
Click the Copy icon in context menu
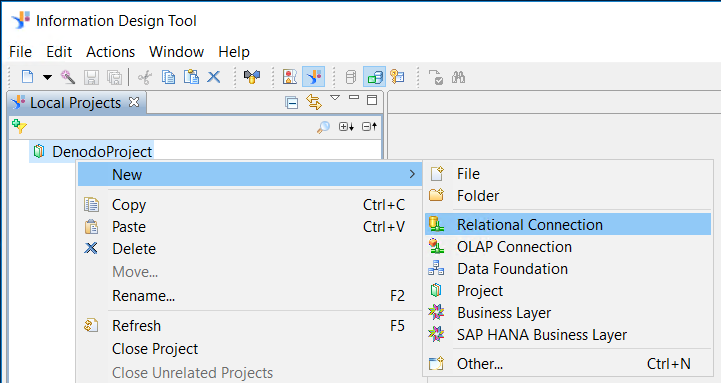click(x=91, y=205)
